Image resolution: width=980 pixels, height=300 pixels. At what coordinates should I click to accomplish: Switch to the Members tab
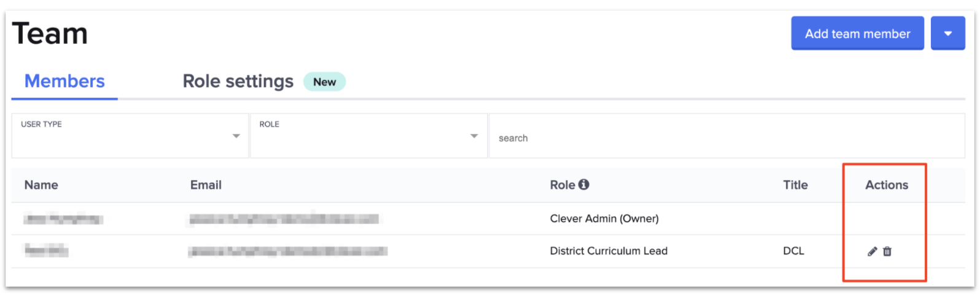64,81
